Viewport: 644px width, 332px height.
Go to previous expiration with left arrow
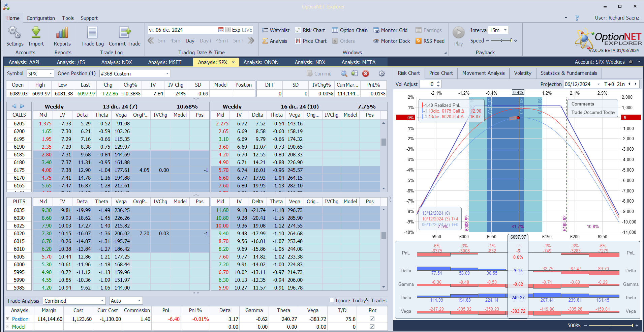[14, 106]
